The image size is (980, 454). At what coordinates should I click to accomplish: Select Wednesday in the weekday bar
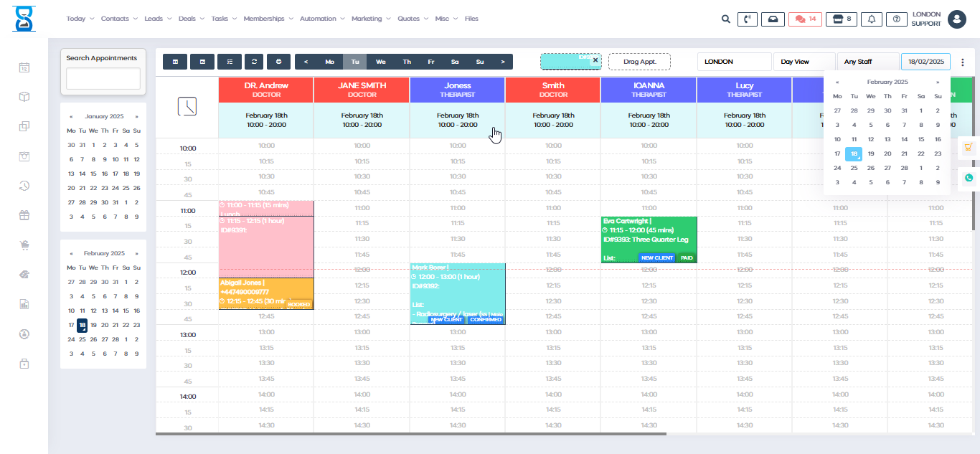coord(381,62)
